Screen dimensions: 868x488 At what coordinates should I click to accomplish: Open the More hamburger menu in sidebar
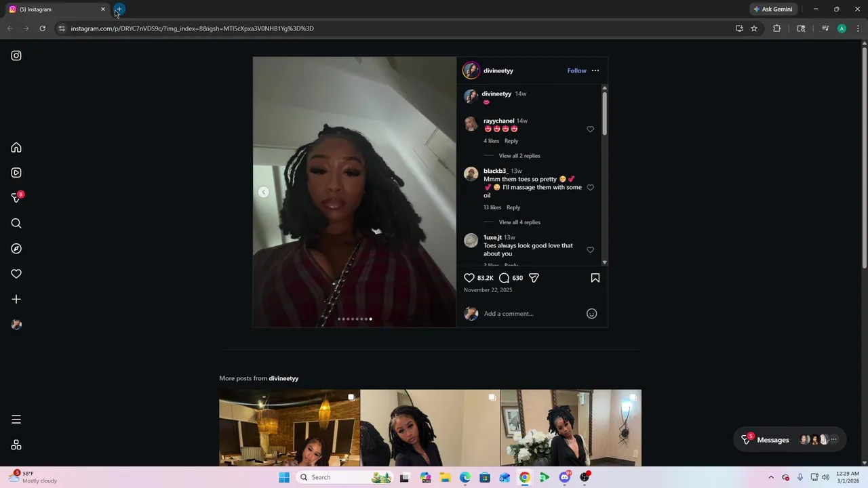(16, 420)
